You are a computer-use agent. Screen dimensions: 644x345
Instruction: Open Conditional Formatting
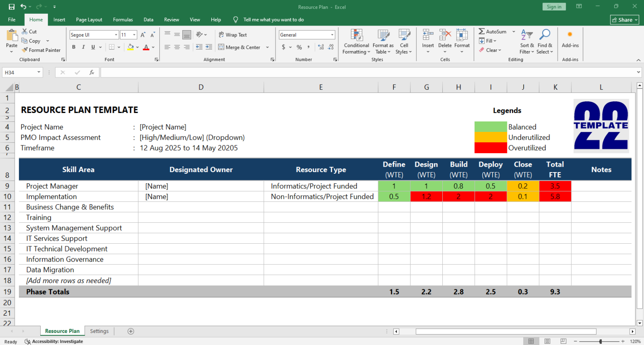click(356, 41)
